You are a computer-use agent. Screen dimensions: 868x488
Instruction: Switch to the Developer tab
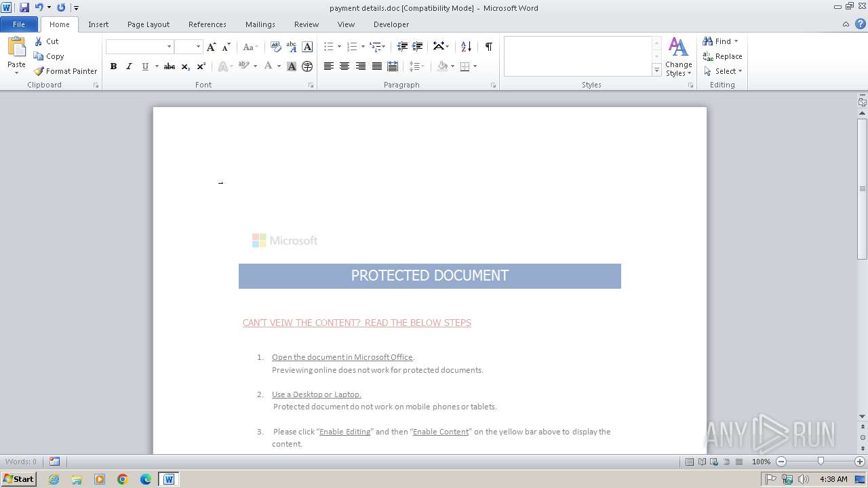(x=391, y=24)
